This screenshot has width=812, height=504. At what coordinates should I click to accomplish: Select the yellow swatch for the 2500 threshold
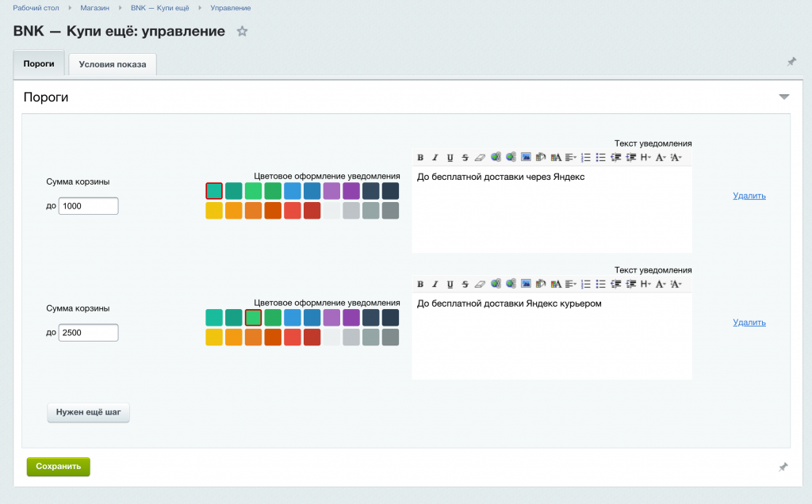[214, 338]
